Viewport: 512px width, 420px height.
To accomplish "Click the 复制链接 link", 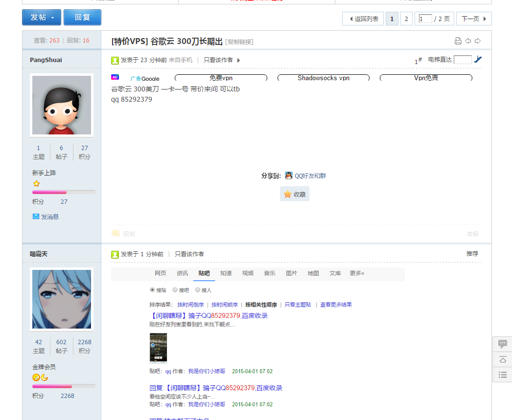I will point(239,42).
